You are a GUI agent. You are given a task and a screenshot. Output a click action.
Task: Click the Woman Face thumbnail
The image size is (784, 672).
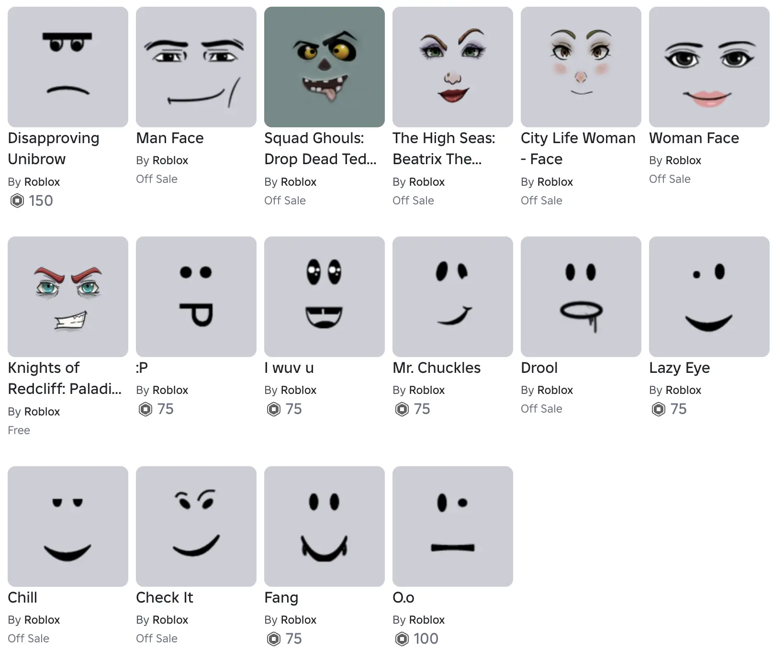coord(709,67)
